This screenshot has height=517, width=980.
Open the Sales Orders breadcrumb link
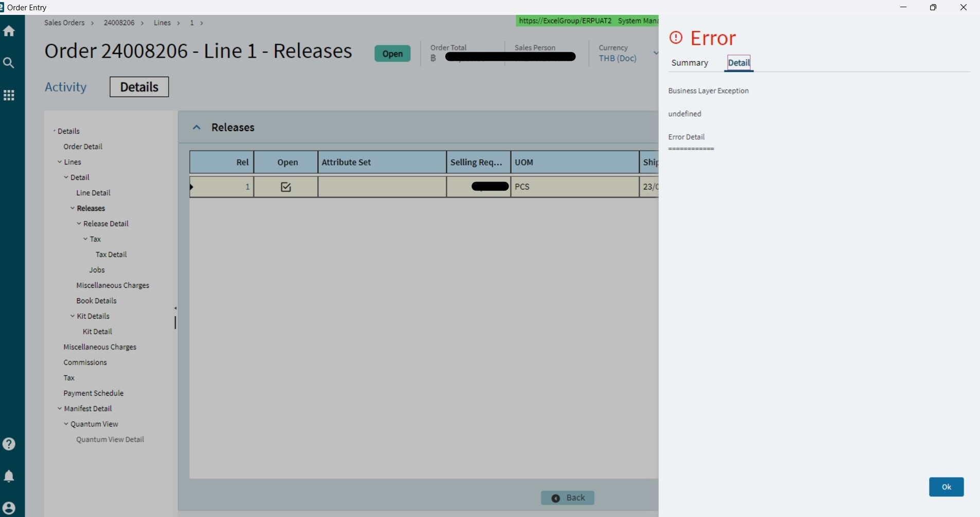[63, 23]
